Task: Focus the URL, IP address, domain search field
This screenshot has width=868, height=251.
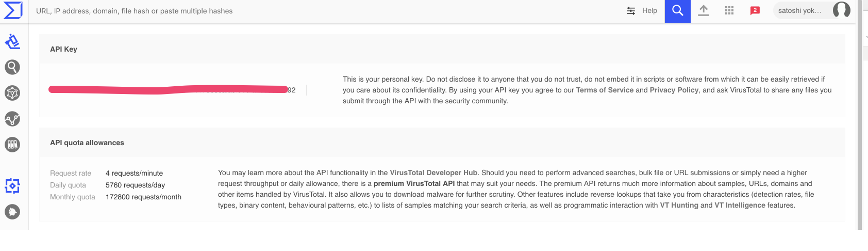Action: [325, 11]
